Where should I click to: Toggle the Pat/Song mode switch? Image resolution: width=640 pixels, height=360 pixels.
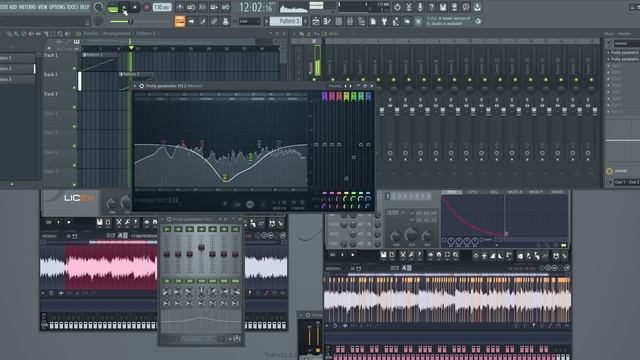click(x=113, y=8)
